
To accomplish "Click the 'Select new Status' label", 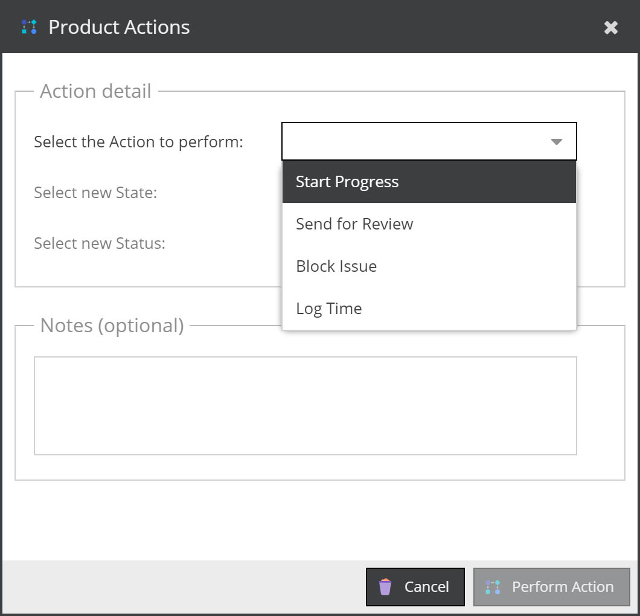I will pos(99,243).
